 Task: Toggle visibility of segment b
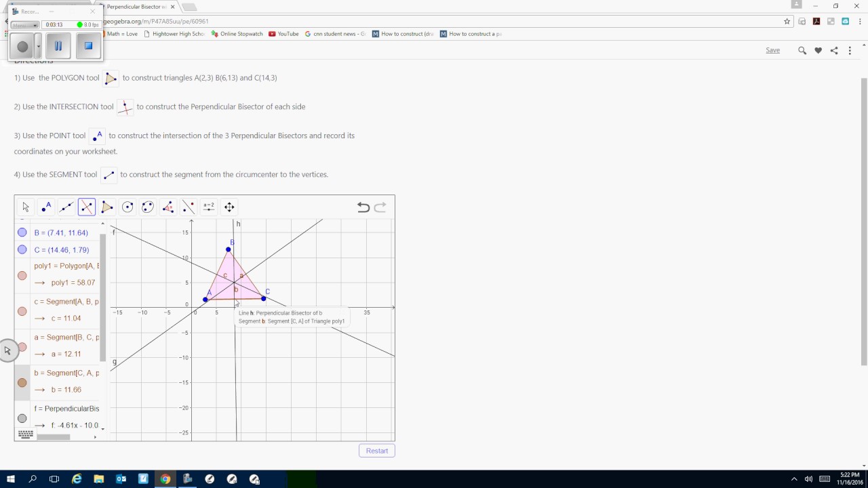[22, 382]
